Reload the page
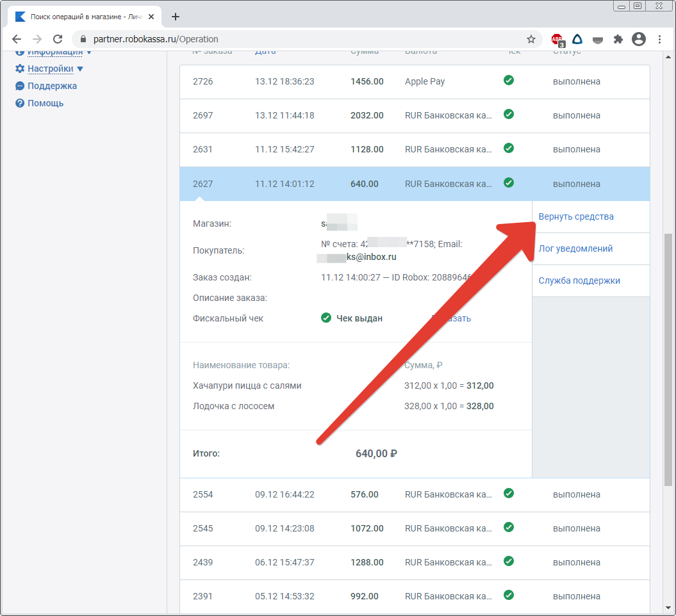The width and height of the screenshot is (676, 616). pyautogui.click(x=58, y=39)
